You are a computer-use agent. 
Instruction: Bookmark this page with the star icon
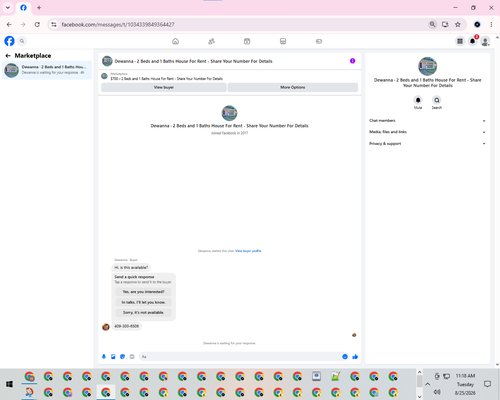pyautogui.click(x=458, y=24)
